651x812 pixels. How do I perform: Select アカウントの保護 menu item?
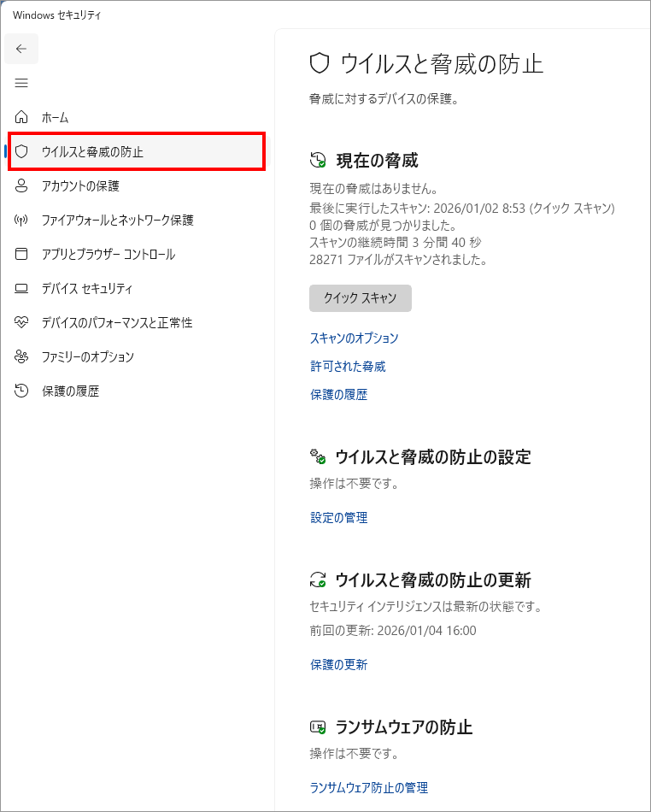(80, 185)
